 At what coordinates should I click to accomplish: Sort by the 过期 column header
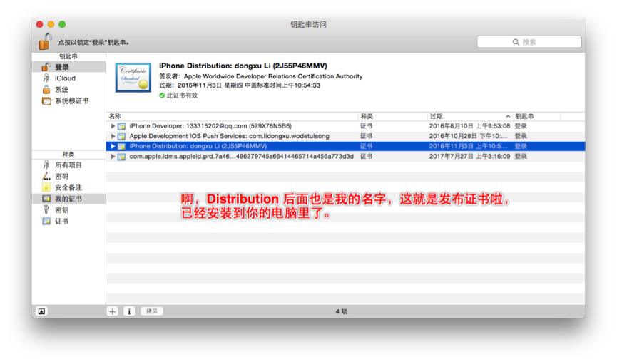pos(470,116)
